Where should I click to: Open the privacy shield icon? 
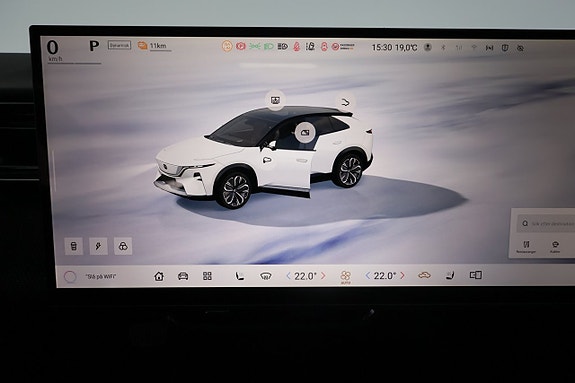[x=505, y=48]
